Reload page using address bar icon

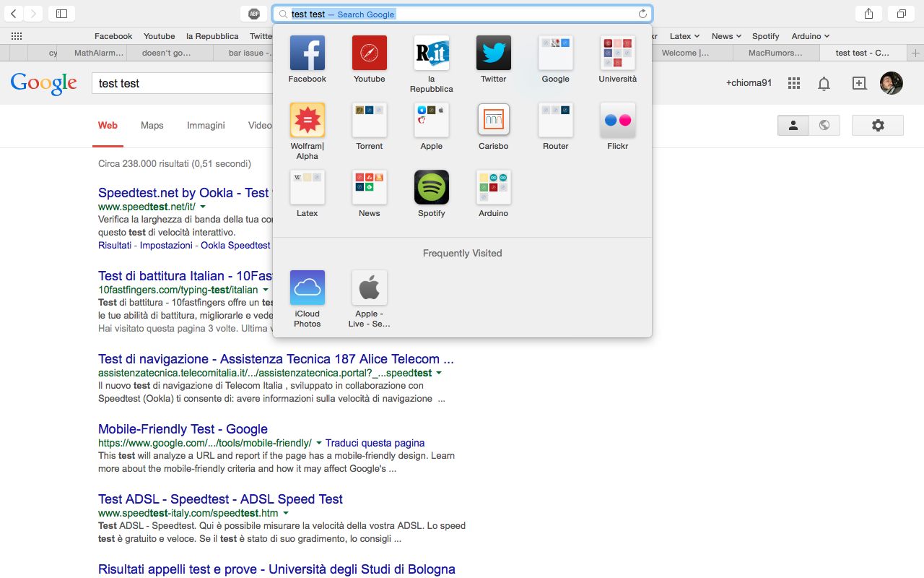642,14
